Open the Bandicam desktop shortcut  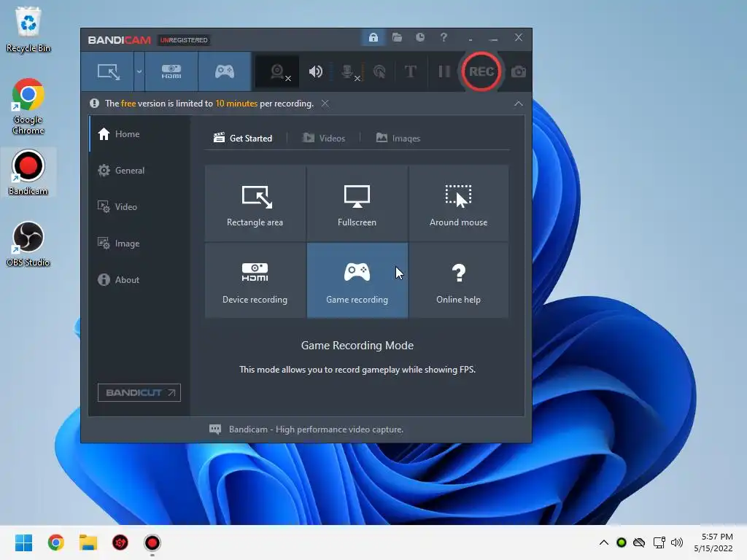(28, 172)
